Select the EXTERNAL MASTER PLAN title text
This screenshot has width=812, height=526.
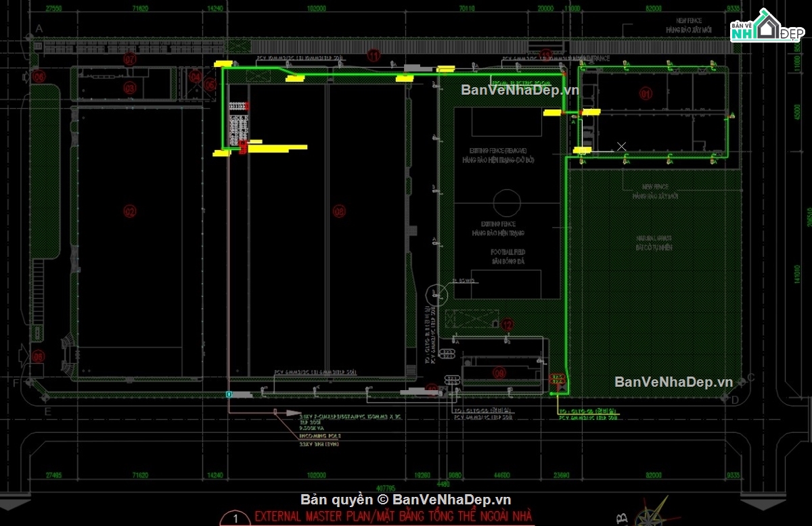click(394, 517)
